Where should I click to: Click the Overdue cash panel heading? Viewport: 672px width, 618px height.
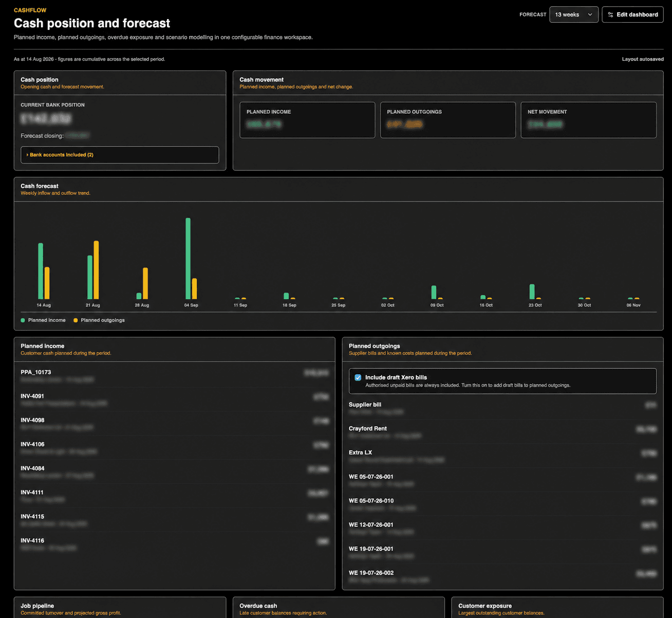click(258, 606)
